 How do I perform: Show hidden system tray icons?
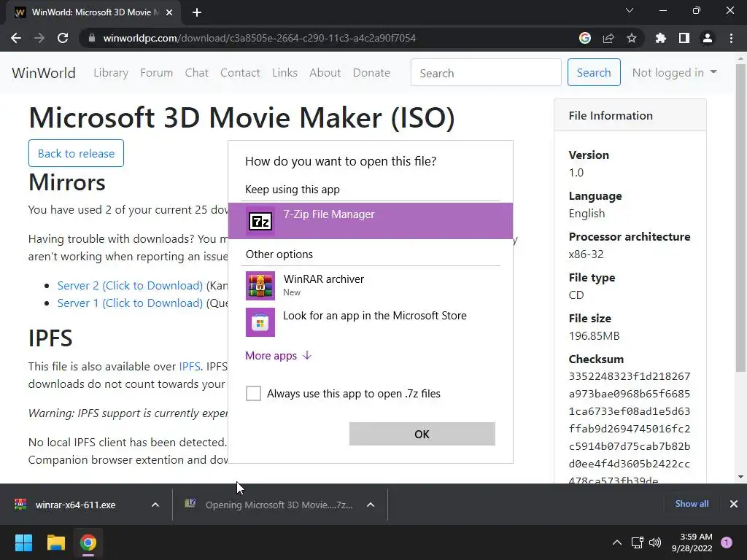point(617,542)
